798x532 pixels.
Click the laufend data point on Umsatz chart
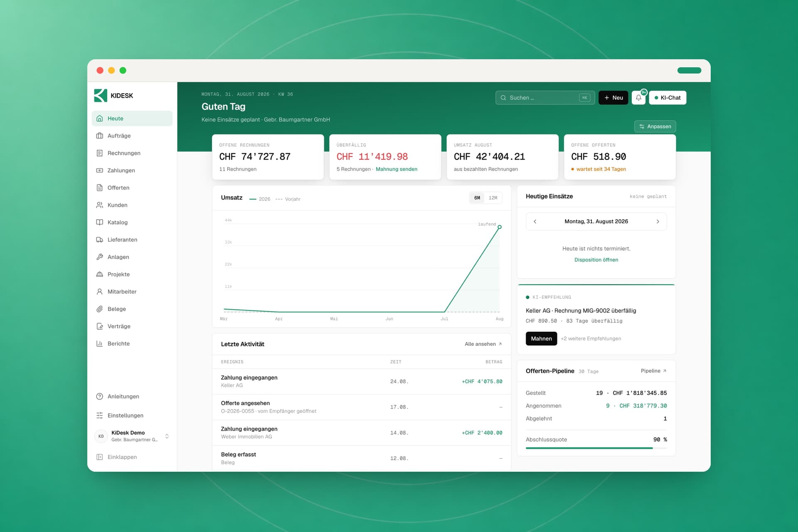[x=500, y=227]
